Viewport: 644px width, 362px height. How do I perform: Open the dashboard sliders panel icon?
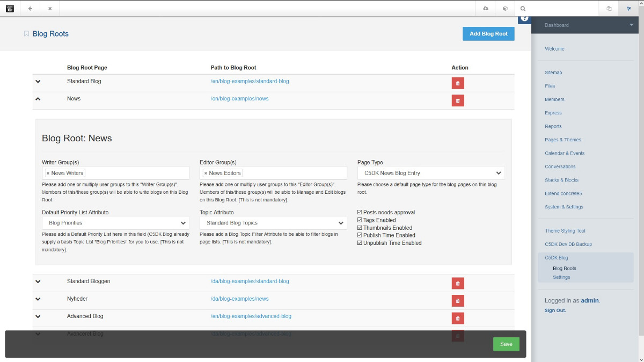628,9
